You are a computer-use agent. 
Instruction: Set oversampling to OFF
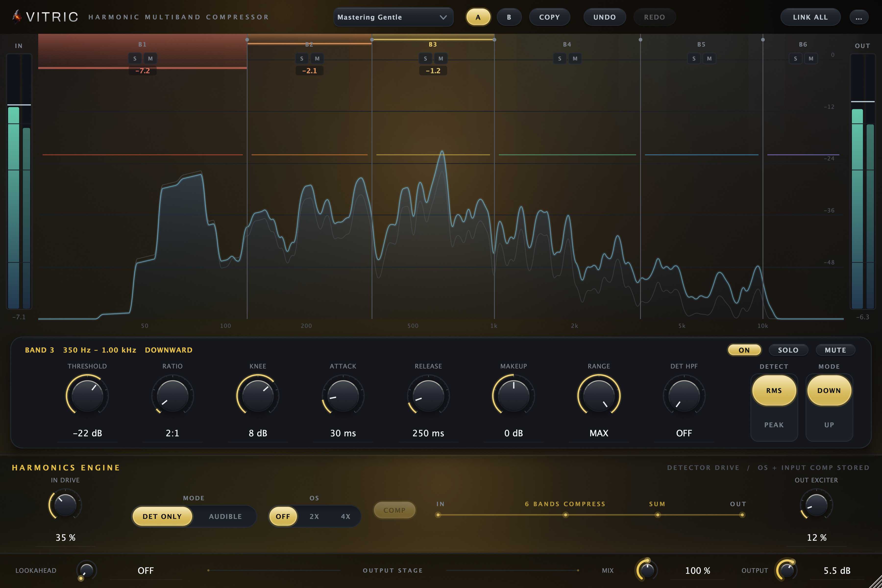click(283, 516)
